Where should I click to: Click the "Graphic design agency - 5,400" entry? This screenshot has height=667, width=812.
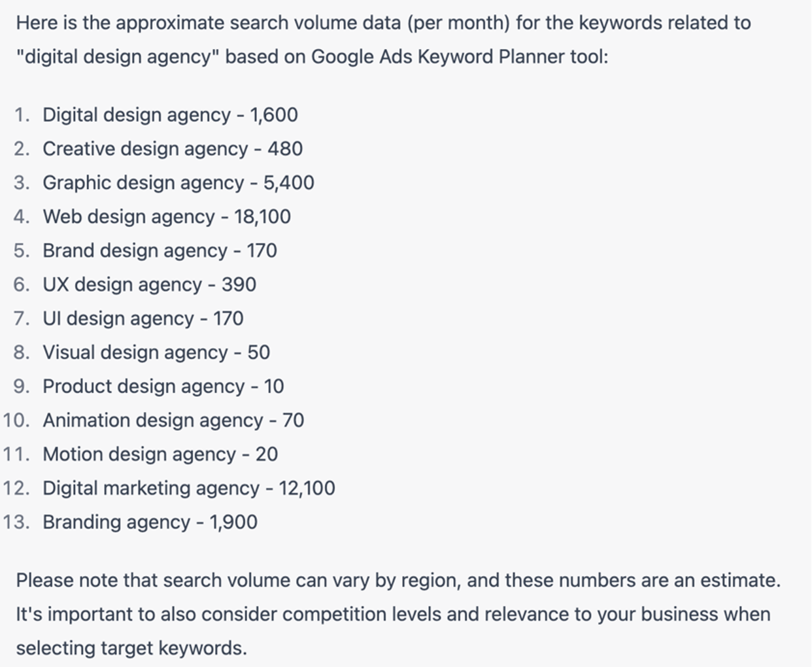pyautogui.click(x=178, y=183)
